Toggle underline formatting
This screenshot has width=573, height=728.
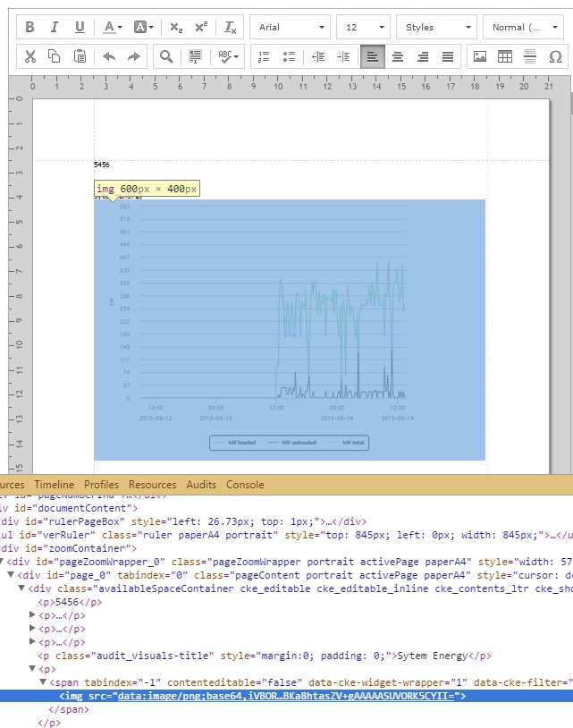pyautogui.click(x=80, y=28)
